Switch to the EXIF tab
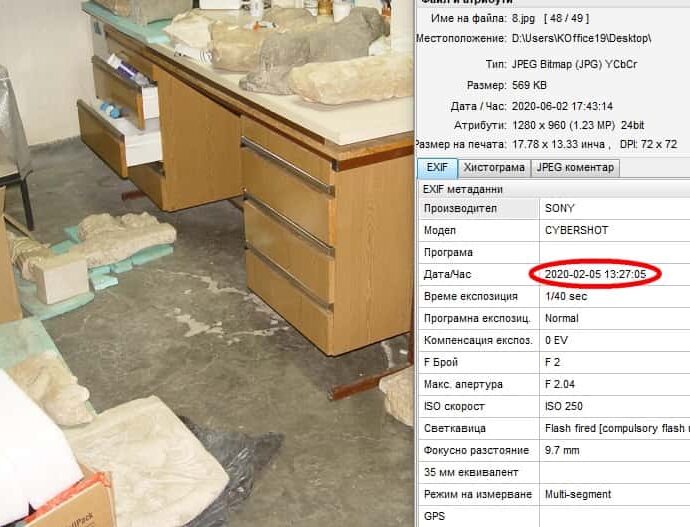This screenshot has height=527, width=690. click(x=437, y=168)
